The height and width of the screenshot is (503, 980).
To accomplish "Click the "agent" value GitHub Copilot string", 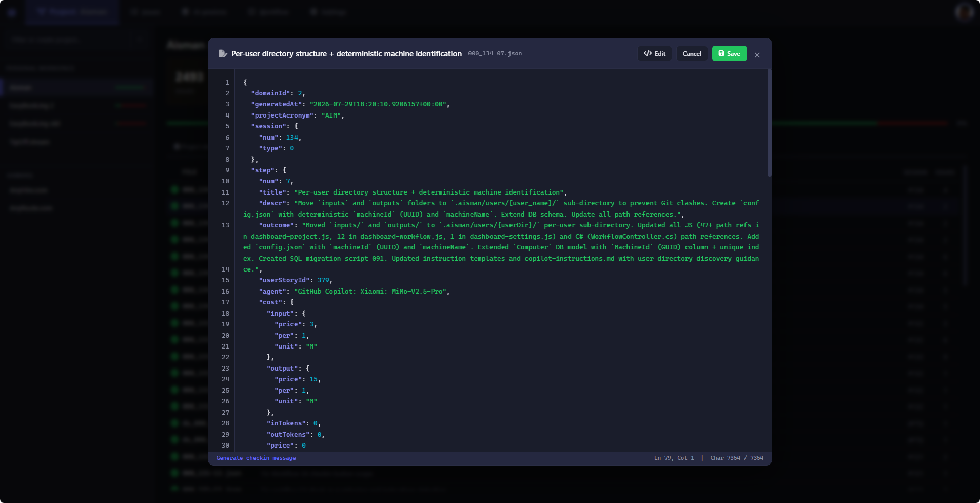I will pos(370,292).
